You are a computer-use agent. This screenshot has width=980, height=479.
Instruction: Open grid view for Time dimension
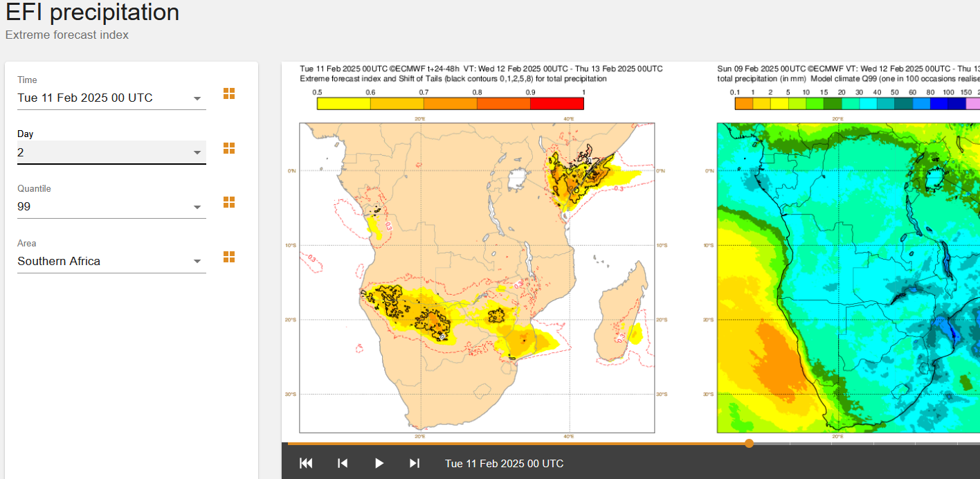229,93
